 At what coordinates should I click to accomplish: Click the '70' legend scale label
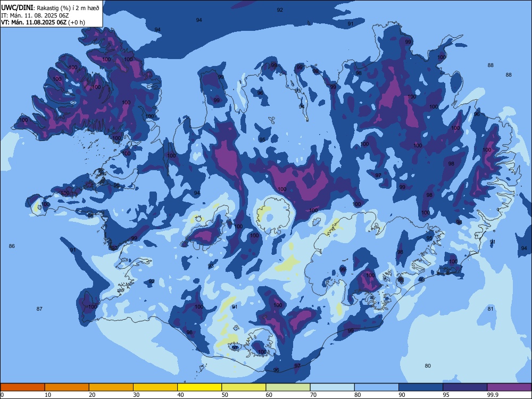(313, 395)
